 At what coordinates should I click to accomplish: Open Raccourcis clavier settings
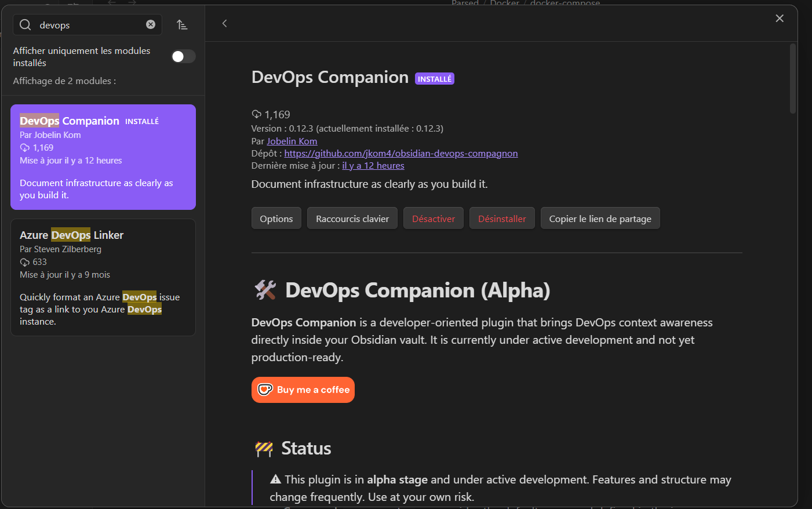point(352,218)
